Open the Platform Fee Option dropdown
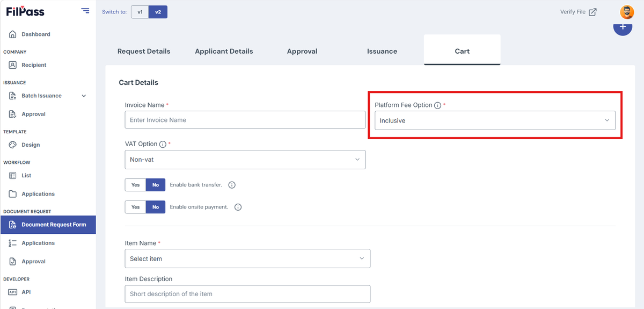The image size is (644, 309). (495, 120)
